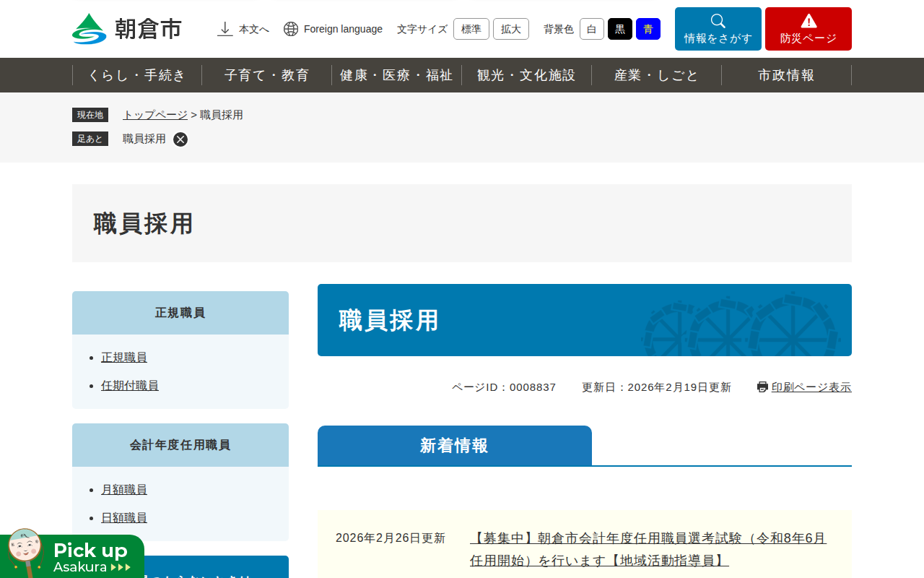The height and width of the screenshot is (578, 924).
Task: Set text size to 標準
Action: coord(471,29)
